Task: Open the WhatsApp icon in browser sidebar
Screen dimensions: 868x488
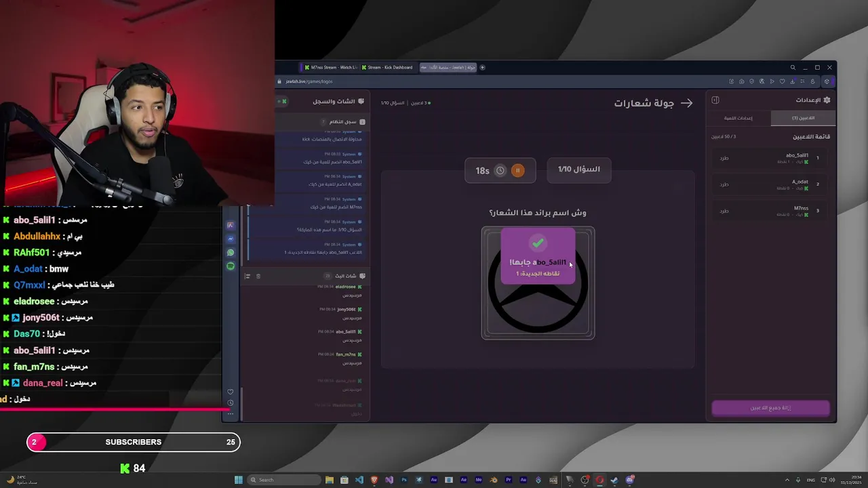Action: [x=231, y=252]
